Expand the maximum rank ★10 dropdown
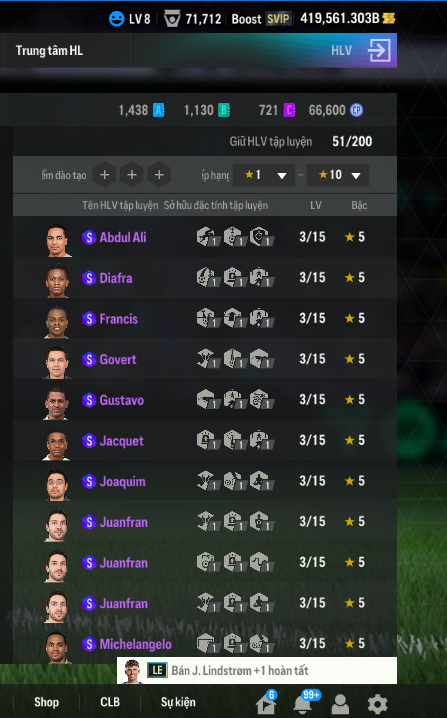 (338, 175)
